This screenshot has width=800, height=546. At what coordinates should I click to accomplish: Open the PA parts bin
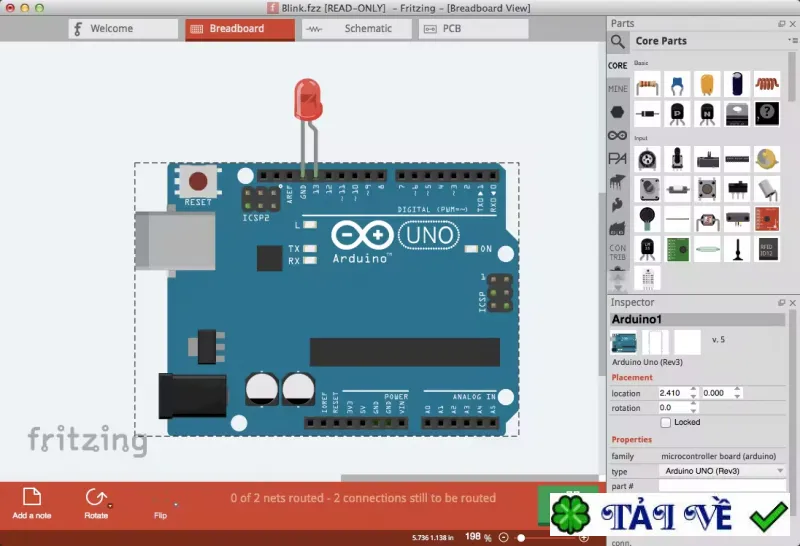pos(617,159)
